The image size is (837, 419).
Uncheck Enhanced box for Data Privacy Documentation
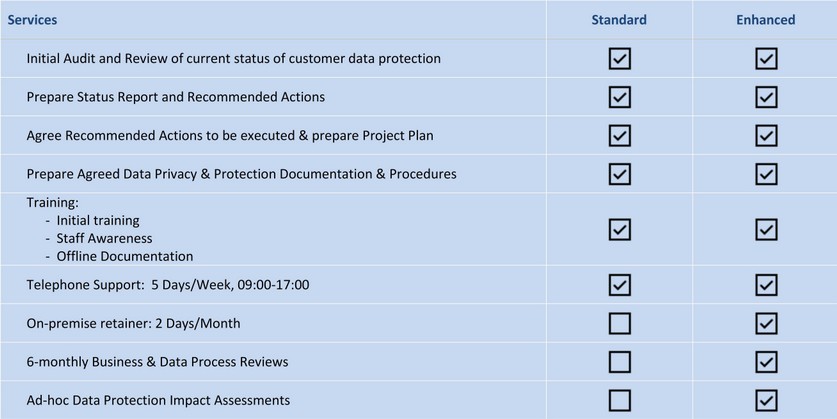[x=766, y=174]
